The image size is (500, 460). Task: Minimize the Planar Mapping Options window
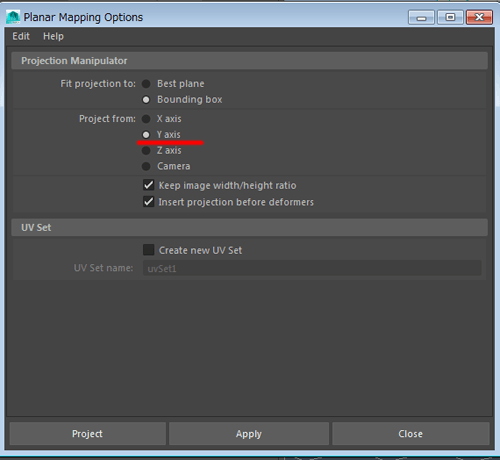pos(421,17)
